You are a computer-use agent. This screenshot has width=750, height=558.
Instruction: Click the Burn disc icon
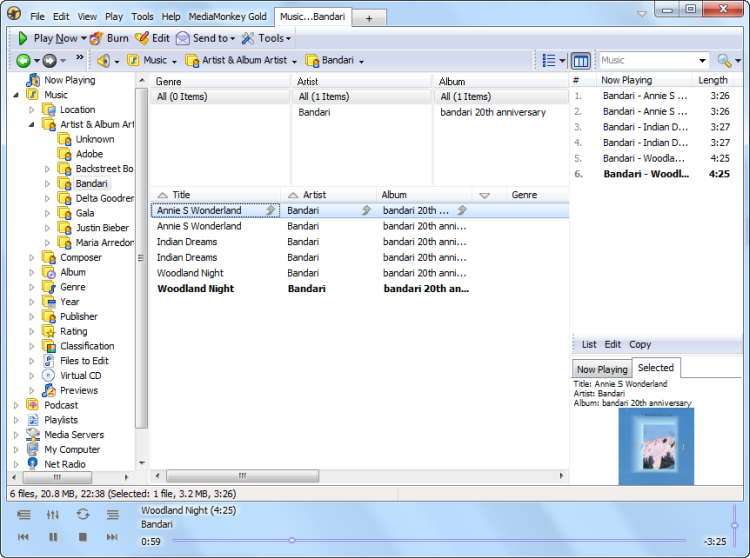tap(96, 38)
